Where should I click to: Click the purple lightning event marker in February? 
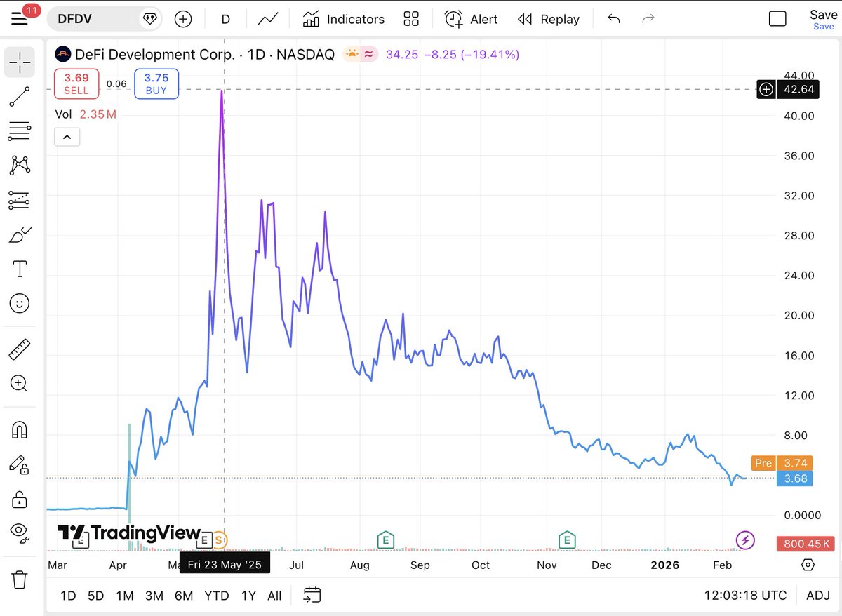point(745,540)
